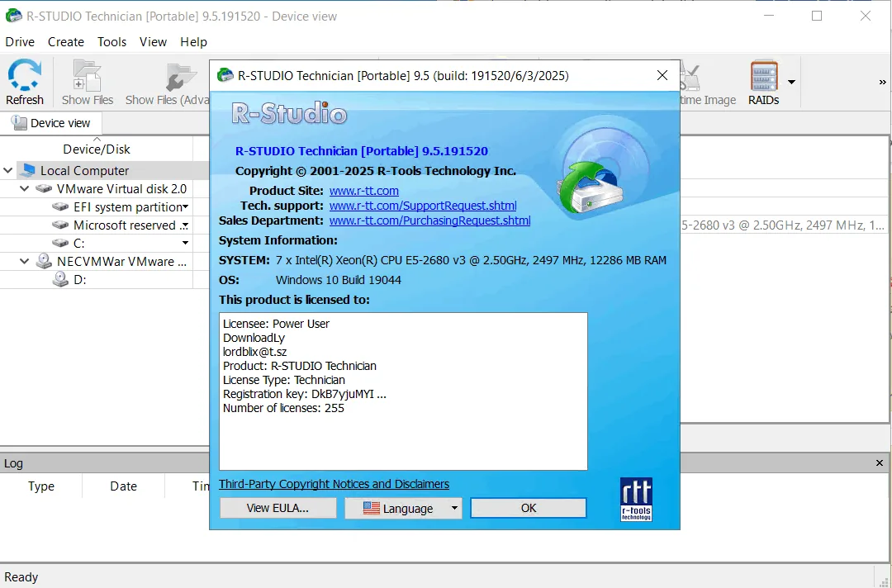
Task: Open the Language dropdown
Action: click(x=403, y=509)
